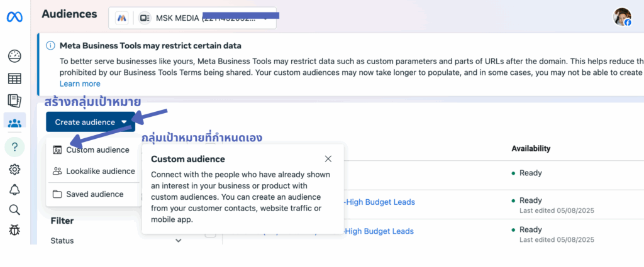
Task: Click the ad account monitor icon
Action: point(145,18)
